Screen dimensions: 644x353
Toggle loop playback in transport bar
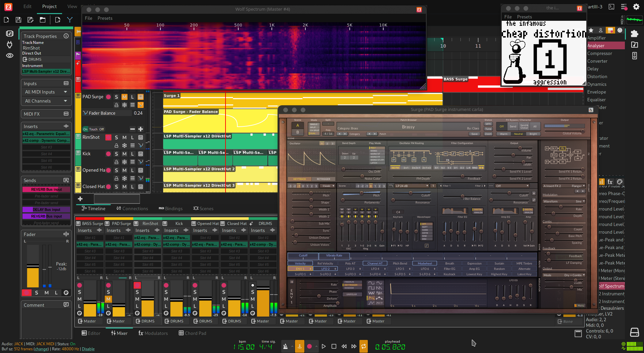[363, 346]
